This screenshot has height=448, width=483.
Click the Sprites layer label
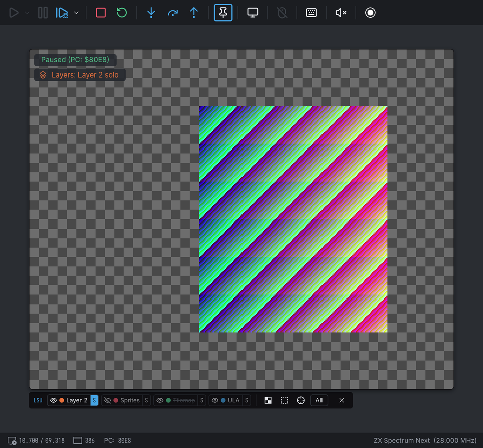click(x=130, y=400)
